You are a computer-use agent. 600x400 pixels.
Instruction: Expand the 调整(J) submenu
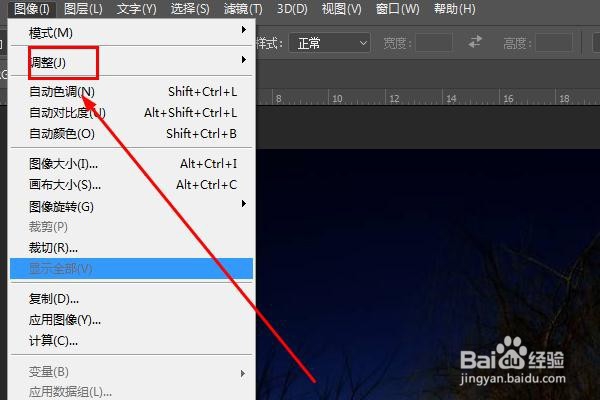coord(131,62)
